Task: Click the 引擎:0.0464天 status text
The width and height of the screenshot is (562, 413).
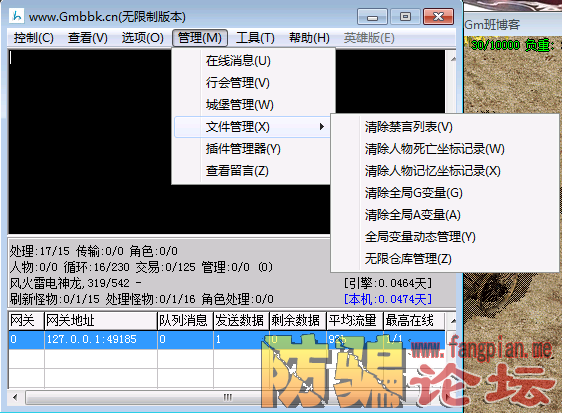Action: pos(388,283)
